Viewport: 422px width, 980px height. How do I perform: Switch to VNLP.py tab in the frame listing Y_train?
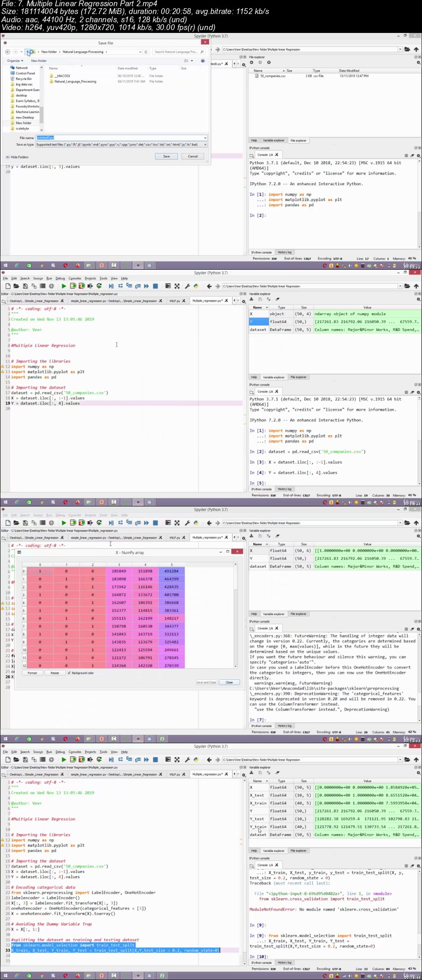click(175, 774)
